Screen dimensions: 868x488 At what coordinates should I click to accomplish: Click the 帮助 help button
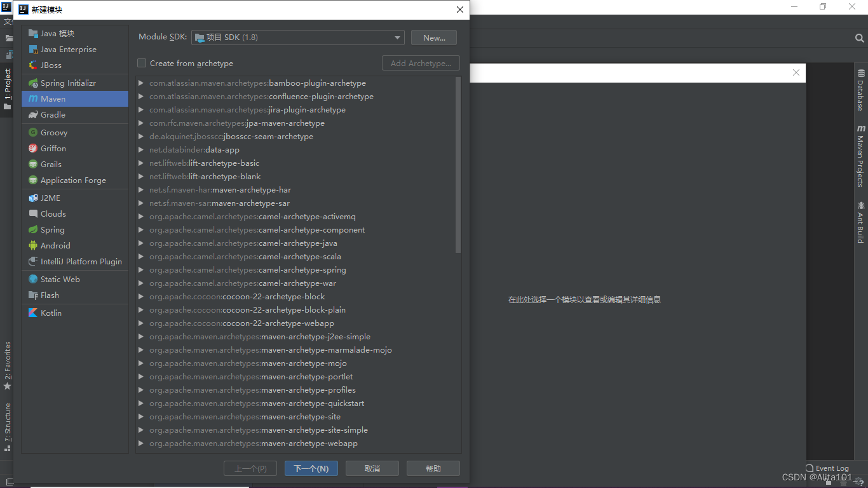(x=433, y=468)
